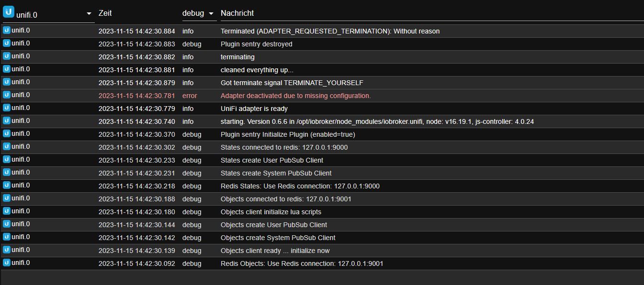Click the UniFi icon in the source filter header
The image size is (644, 285).
coord(9,12)
